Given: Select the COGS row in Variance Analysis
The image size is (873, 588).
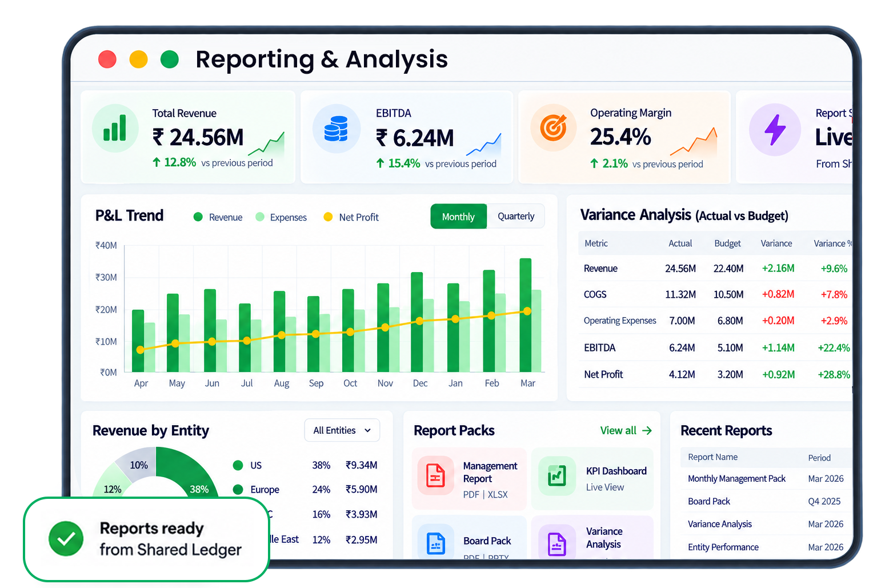Looking at the screenshot, I should point(715,294).
